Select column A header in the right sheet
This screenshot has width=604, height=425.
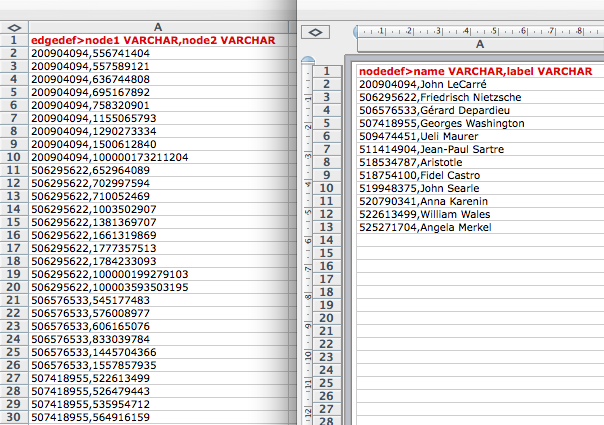[x=480, y=45]
